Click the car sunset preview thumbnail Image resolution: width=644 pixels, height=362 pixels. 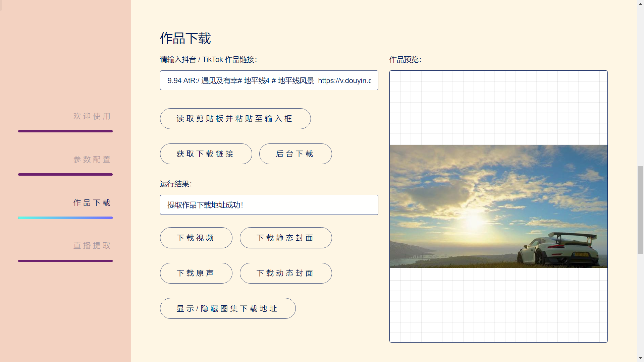click(498, 206)
